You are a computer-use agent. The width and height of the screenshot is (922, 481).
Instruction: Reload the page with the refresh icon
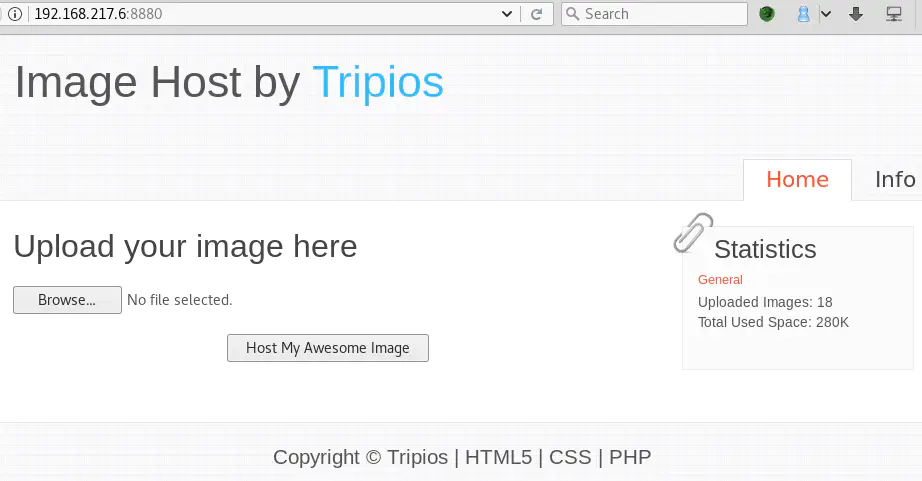click(536, 14)
